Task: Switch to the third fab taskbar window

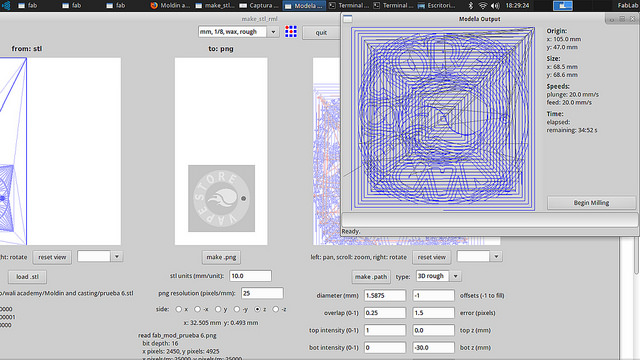Action: [x=116, y=5]
